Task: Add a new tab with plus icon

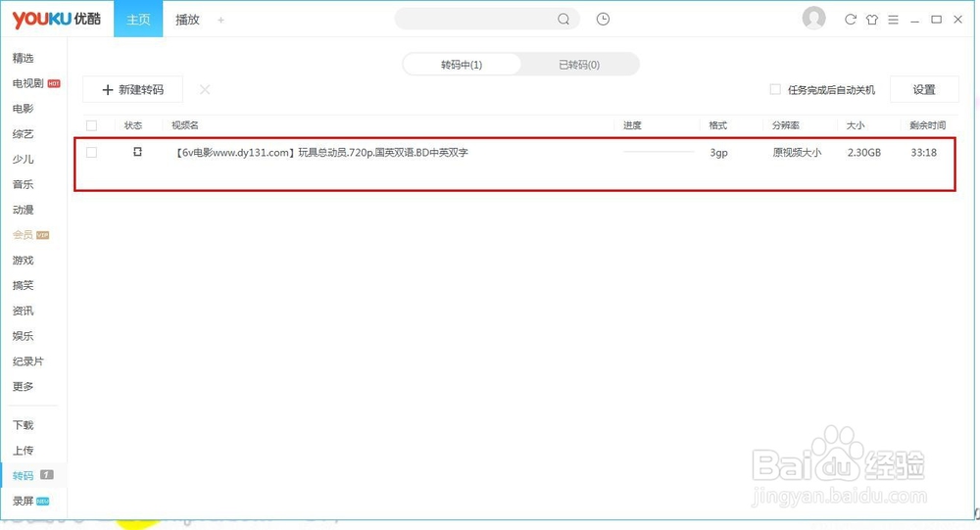Action: (x=220, y=20)
